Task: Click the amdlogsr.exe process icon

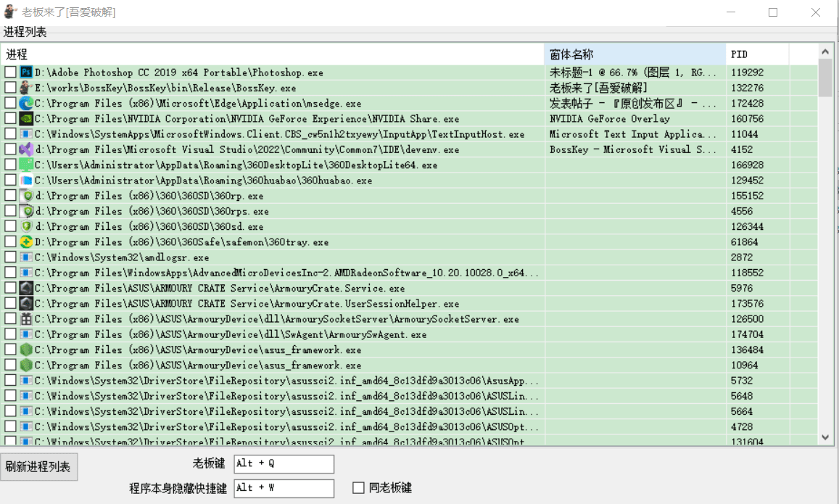Action: coord(26,257)
